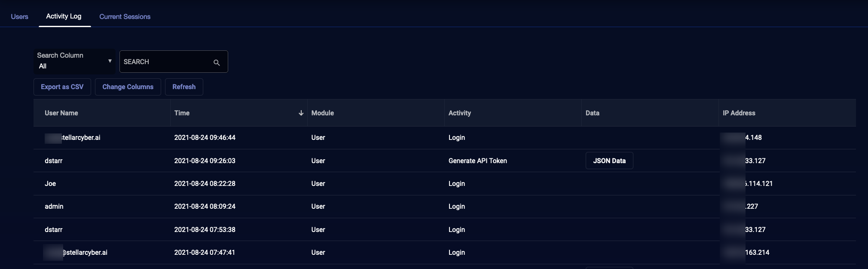Viewport: 868px width, 269px height.
Task: Click the Activity column header
Action: click(x=459, y=113)
